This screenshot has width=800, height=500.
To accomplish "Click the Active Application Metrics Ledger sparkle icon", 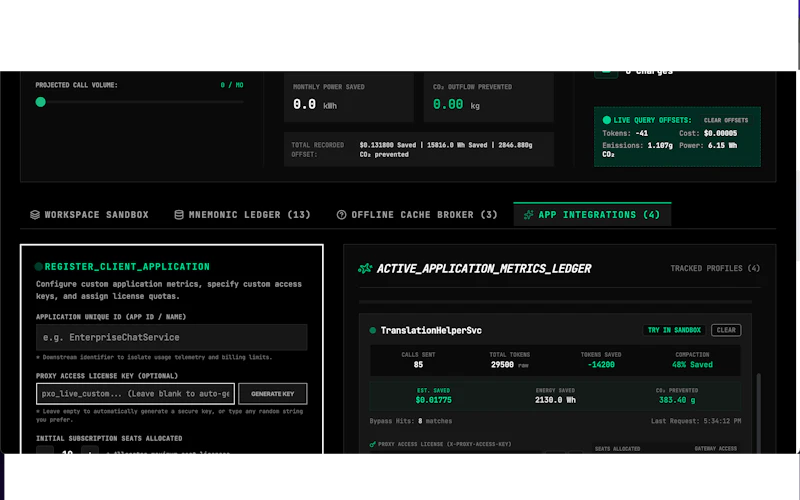I will [x=365, y=268].
